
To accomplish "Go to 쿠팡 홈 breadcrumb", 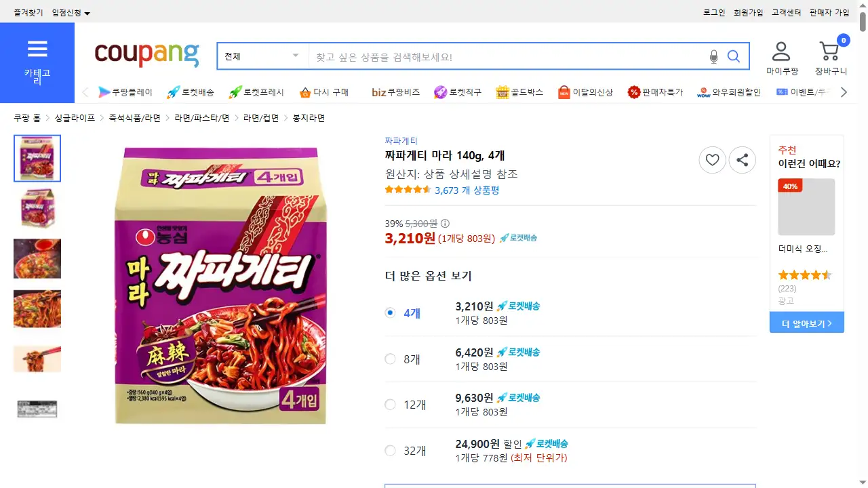I will [x=27, y=118].
